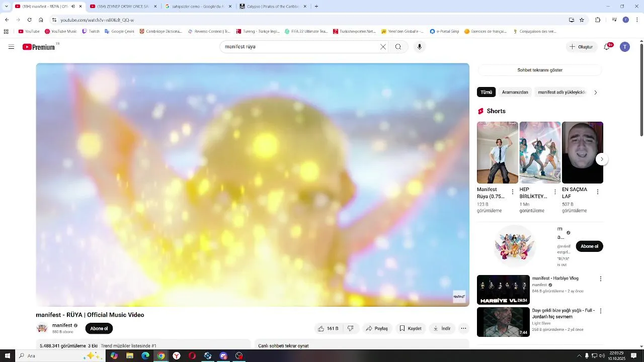This screenshot has width=644, height=362.
Task: Open the manifest channel name link
Action: pos(62,325)
